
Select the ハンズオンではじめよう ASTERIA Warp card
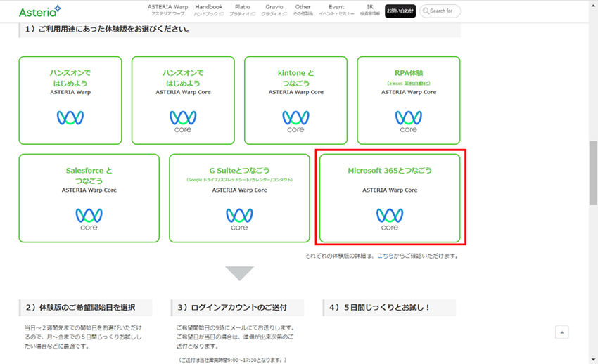pyautogui.click(x=70, y=100)
